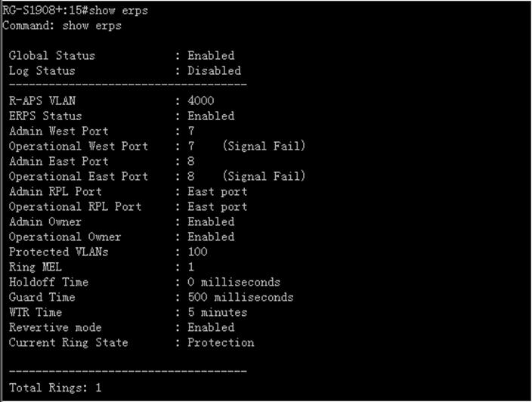Click the Operational Owner line
This screenshot has width=532, height=402.
click(122, 237)
